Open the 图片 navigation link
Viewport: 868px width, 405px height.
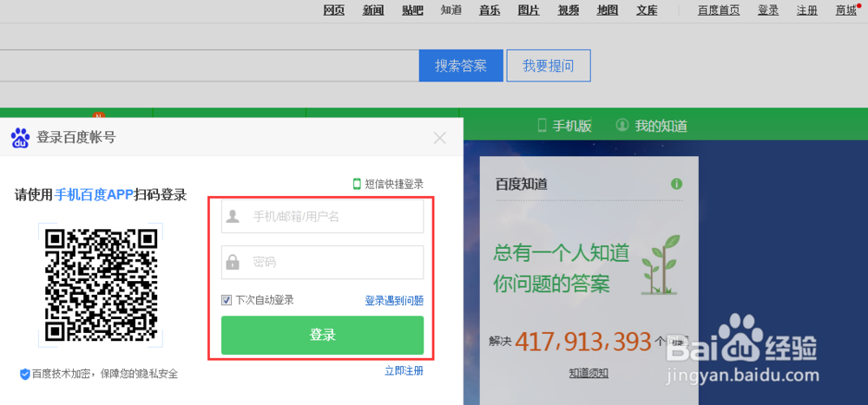529,10
